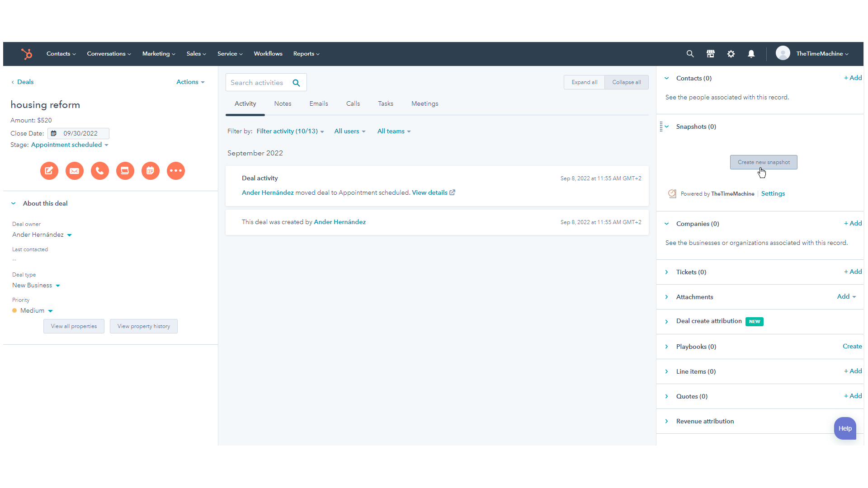Image resolution: width=868 pixels, height=488 pixels.
Task: Click the edit deal icon
Action: 48,171
